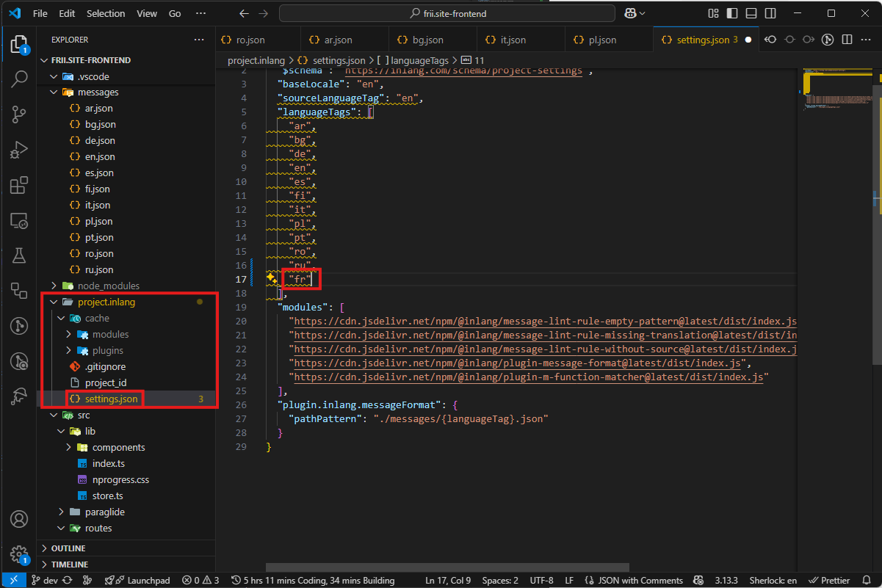Open the Selection menu
Viewport: 882px width, 588px height.
click(x=105, y=13)
